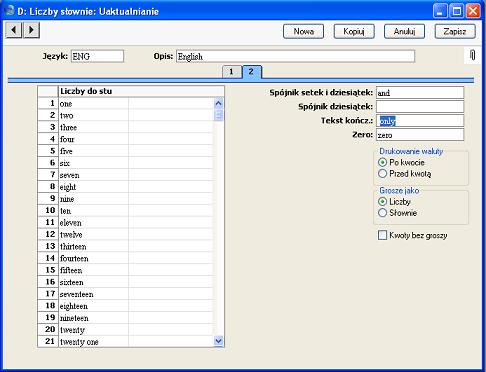Image resolution: width=486 pixels, height=372 pixels.
Task: Select row 6 cell 'six'
Action: coord(93,163)
